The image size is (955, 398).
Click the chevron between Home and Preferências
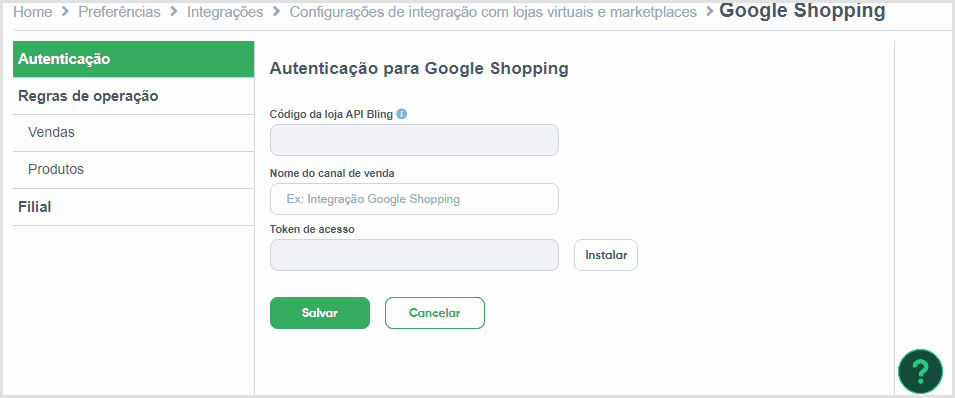coord(65,12)
